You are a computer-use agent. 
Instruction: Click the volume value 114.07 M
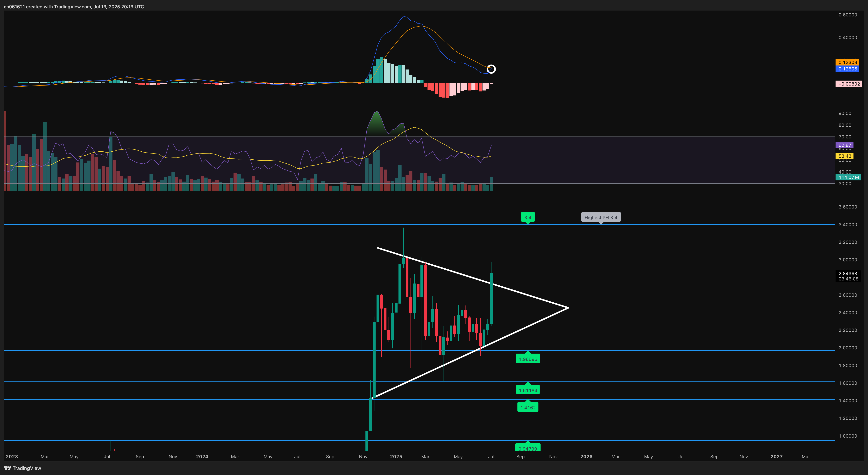coord(848,177)
